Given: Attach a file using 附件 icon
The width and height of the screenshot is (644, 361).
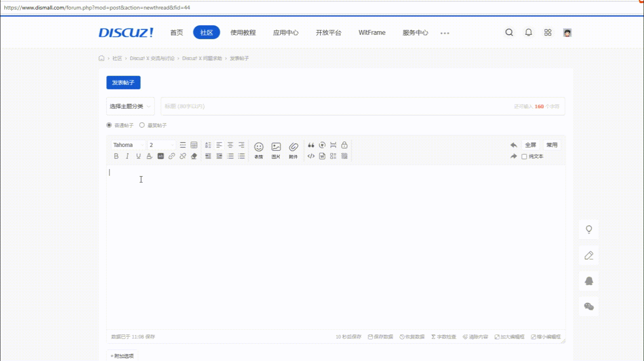Looking at the screenshot, I should pyautogui.click(x=293, y=150).
